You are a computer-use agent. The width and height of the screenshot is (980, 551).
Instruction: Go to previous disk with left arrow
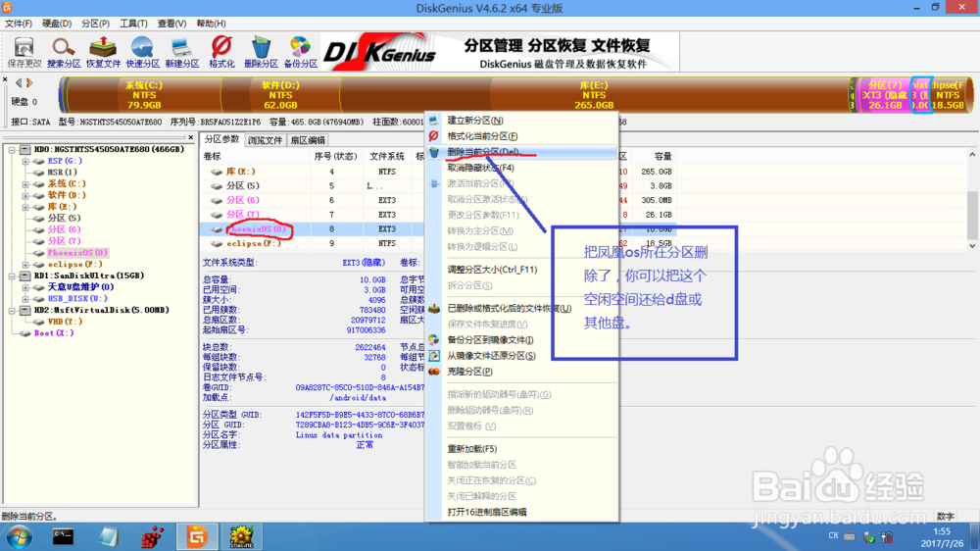tap(18, 82)
